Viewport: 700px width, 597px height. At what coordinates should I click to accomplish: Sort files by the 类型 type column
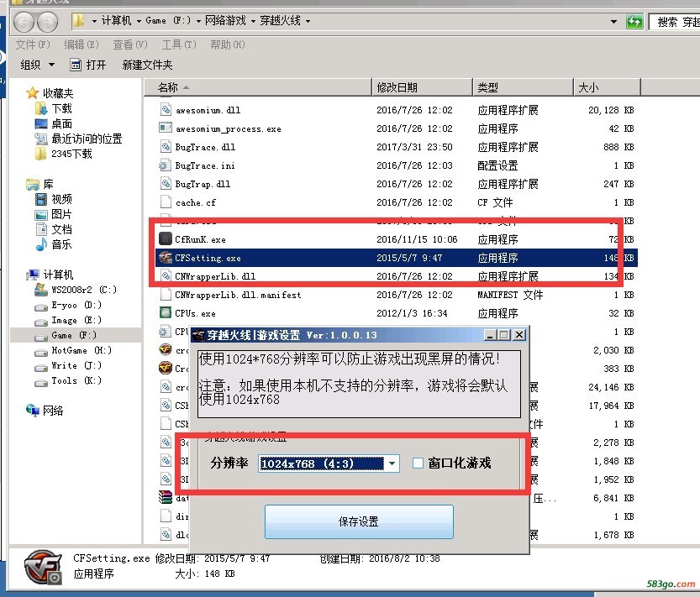(x=524, y=87)
